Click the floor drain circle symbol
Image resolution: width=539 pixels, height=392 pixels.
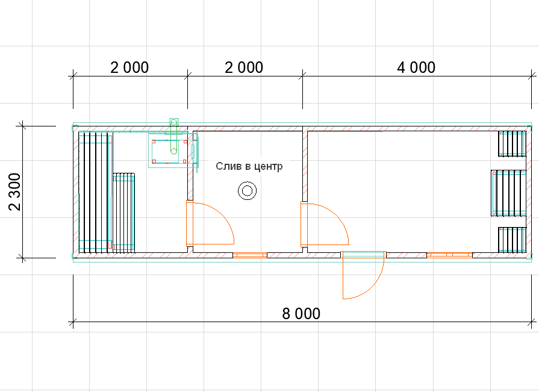coord(247,191)
